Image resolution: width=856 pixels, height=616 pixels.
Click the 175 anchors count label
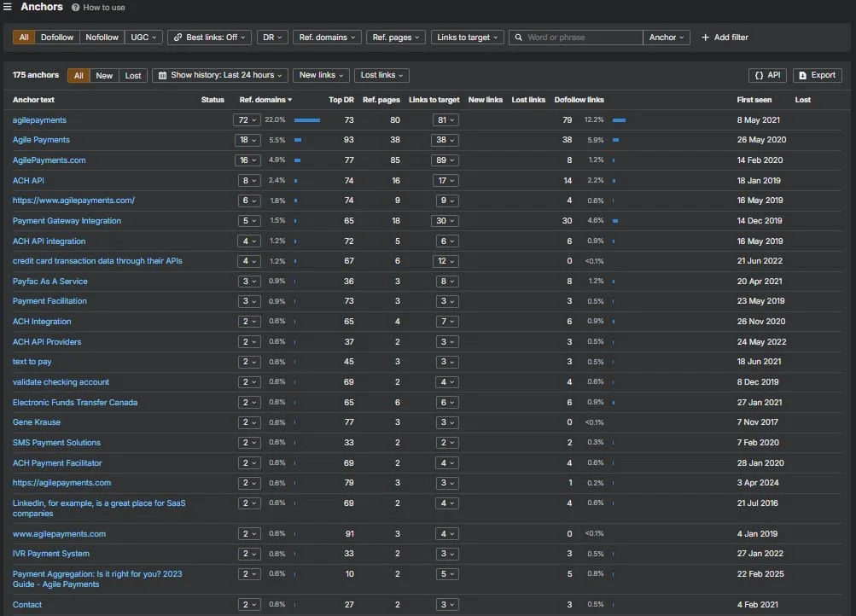pos(36,75)
